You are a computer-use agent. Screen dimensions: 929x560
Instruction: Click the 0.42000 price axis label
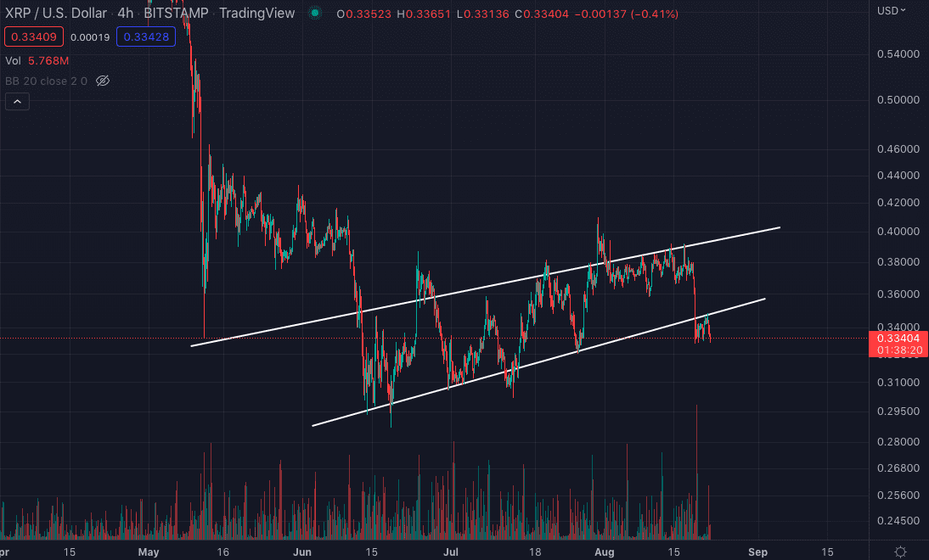pos(898,203)
